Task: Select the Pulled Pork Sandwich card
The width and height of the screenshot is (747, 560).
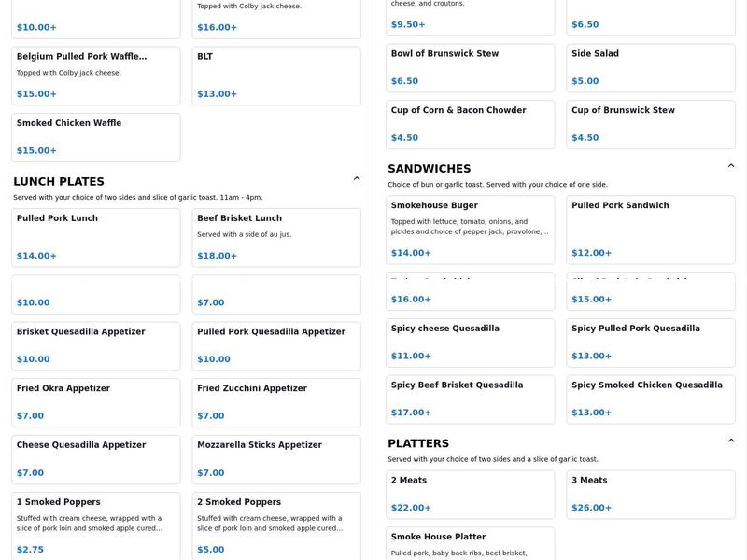Action: point(651,230)
